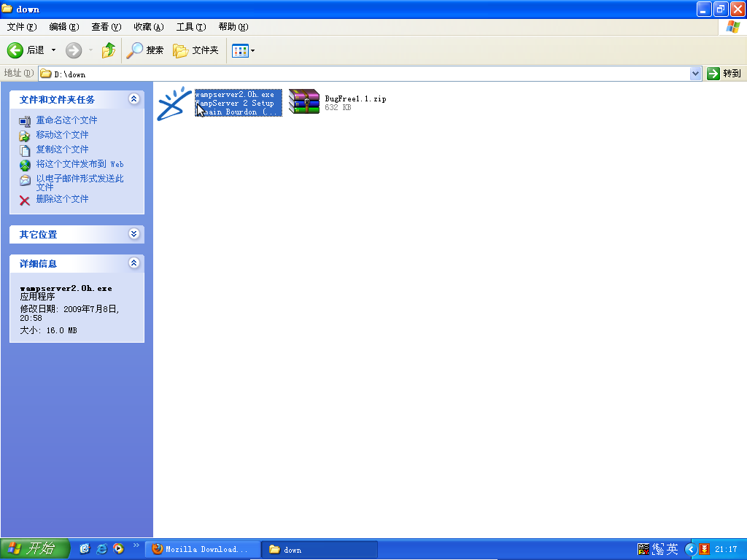Image resolution: width=747 pixels, height=560 pixels.
Task: Click the folder icon in address bar
Action: [x=46, y=74]
